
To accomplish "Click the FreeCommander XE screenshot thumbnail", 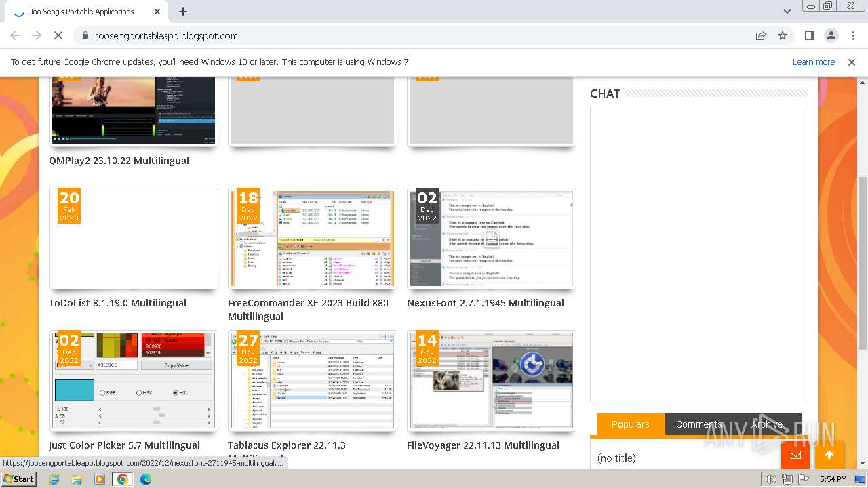I will coord(313,239).
